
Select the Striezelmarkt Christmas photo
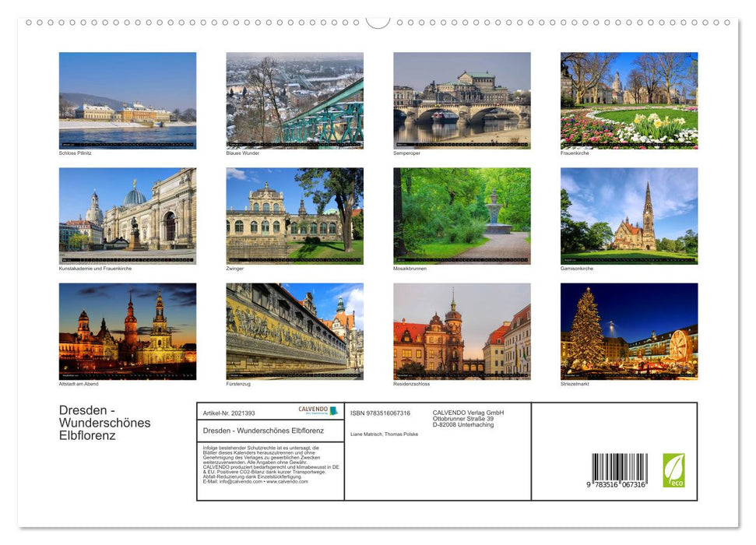pyautogui.click(x=628, y=331)
